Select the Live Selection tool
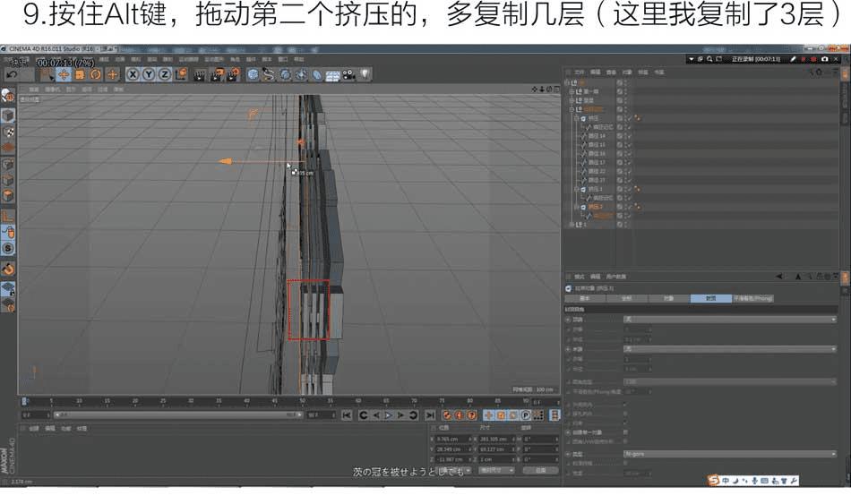 tap(47, 74)
